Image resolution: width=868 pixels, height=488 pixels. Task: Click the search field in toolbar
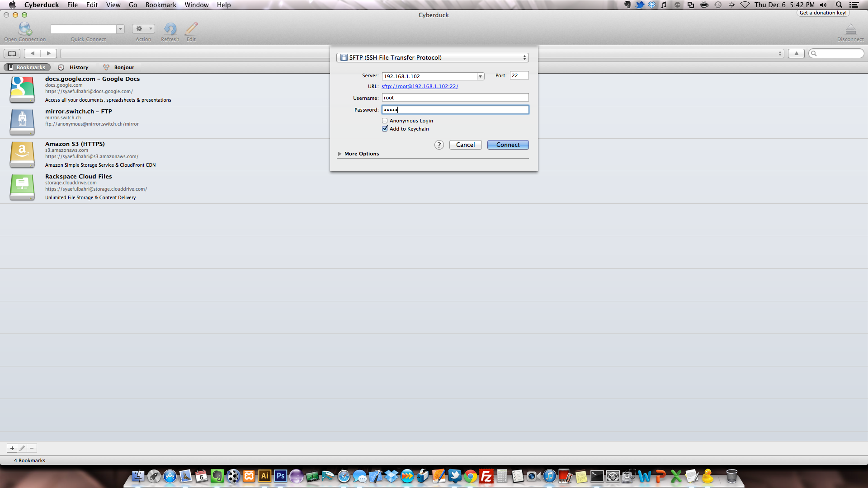836,53
